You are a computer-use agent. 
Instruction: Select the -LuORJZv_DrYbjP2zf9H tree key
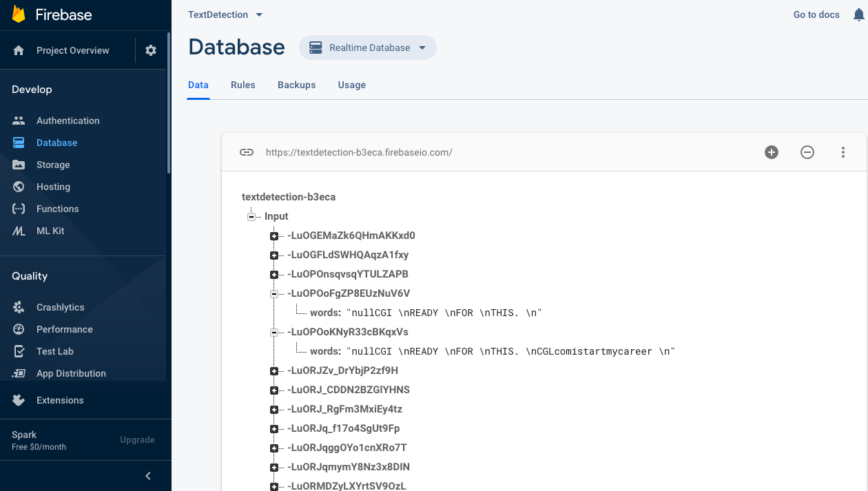point(342,370)
